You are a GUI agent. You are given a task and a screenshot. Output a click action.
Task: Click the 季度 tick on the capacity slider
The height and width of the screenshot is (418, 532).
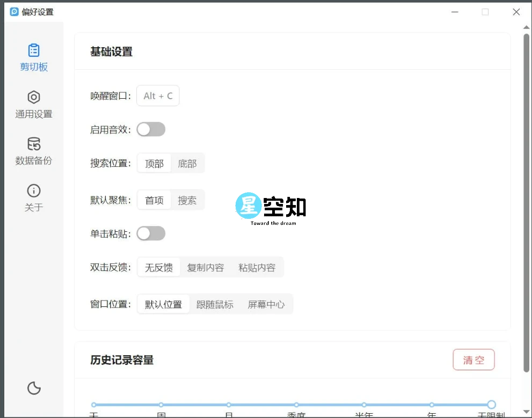(296, 405)
